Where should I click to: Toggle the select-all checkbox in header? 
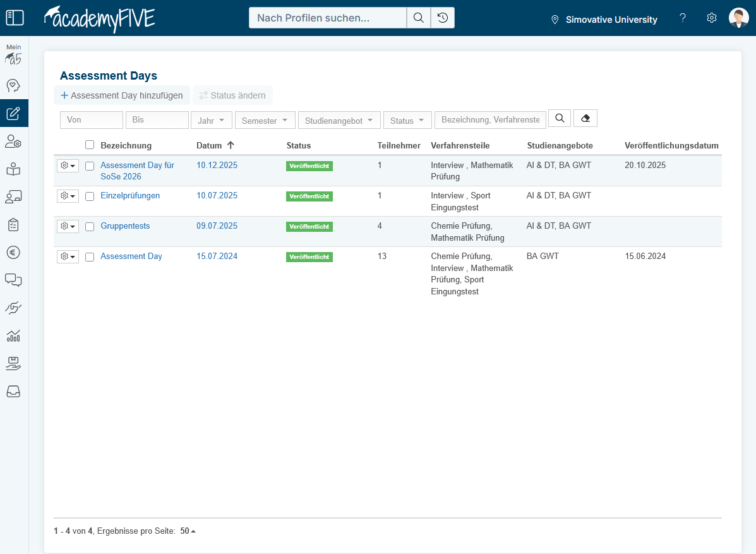point(90,145)
